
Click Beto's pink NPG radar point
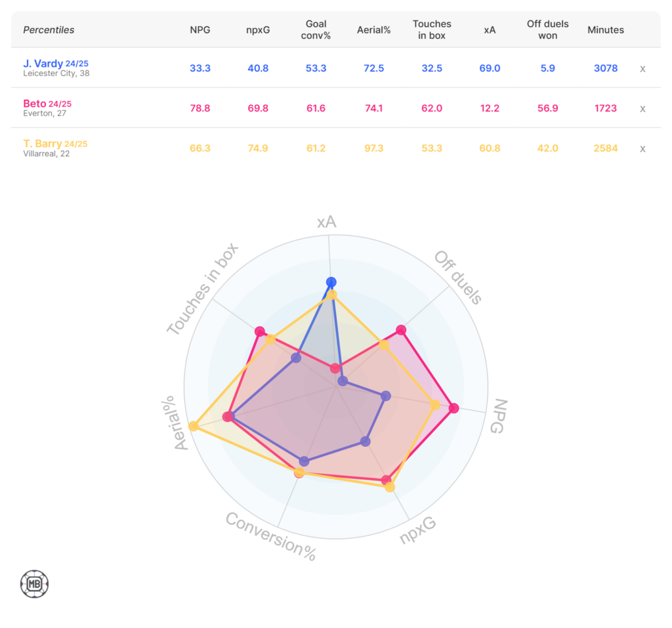pos(453,408)
